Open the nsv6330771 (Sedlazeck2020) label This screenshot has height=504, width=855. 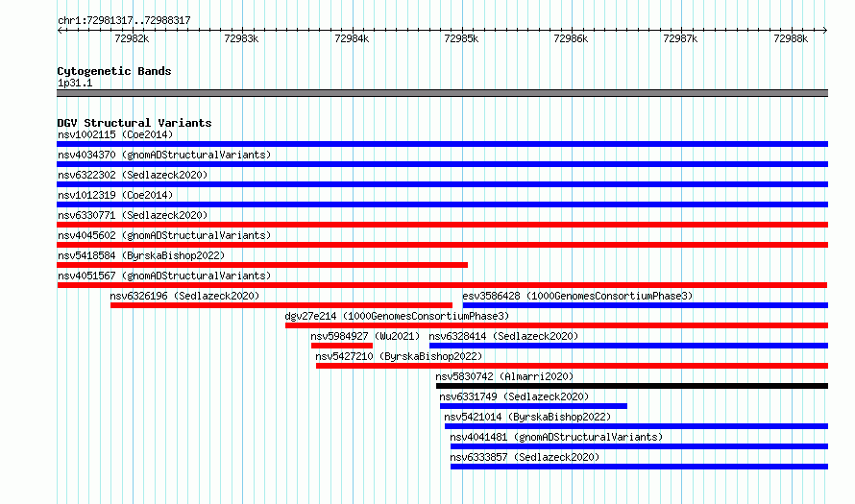[x=133, y=215]
